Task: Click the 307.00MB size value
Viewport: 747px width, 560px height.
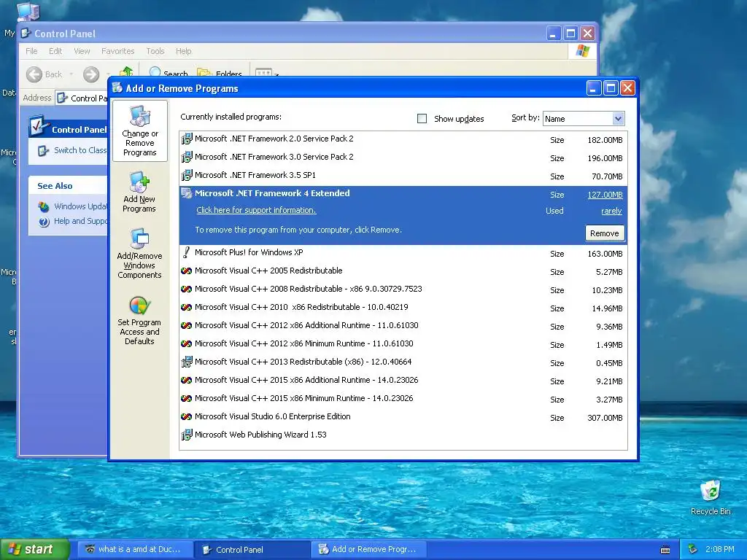Action: point(605,418)
